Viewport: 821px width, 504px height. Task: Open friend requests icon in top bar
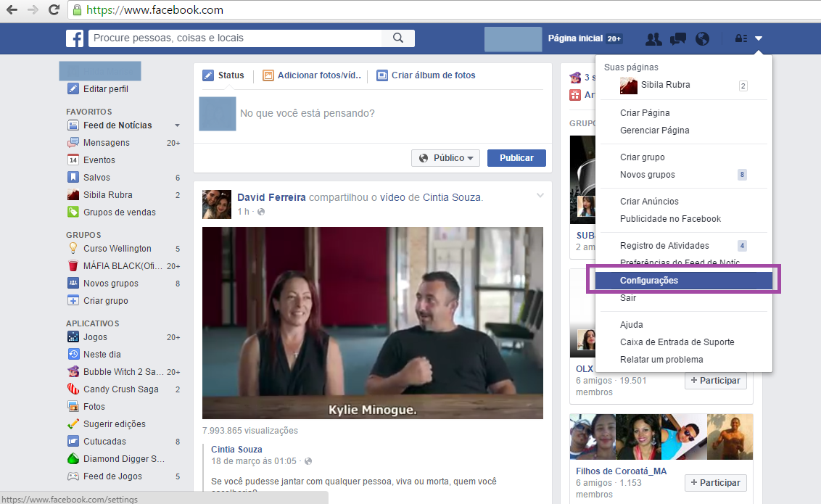653,38
